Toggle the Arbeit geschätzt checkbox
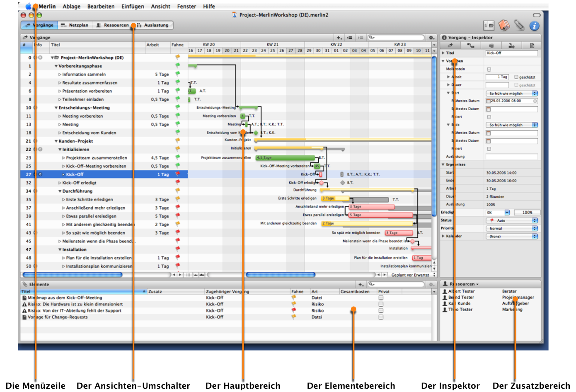This screenshot has height=392, width=576. tap(516, 77)
